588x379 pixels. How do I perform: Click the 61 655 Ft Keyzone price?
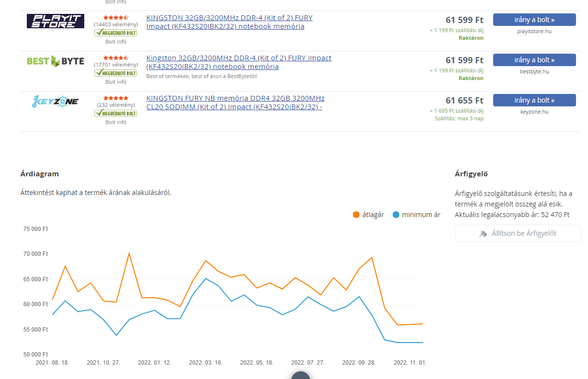coord(464,101)
